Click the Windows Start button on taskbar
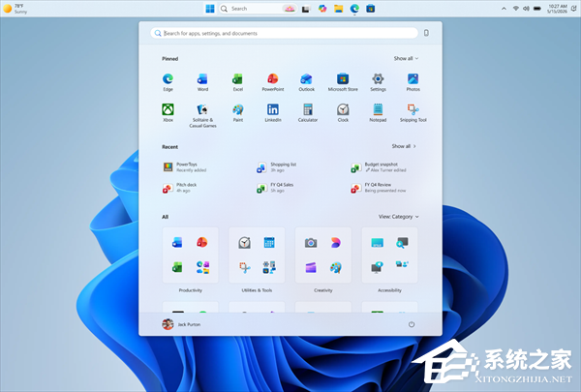The width and height of the screenshot is (581, 392). point(210,9)
